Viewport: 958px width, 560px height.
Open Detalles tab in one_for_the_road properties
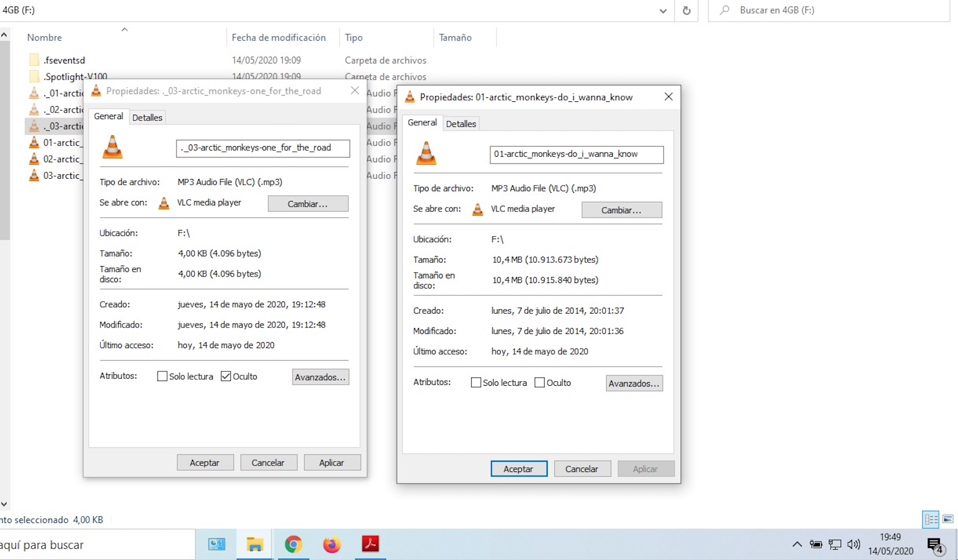pyautogui.click(x=147, y=117)
